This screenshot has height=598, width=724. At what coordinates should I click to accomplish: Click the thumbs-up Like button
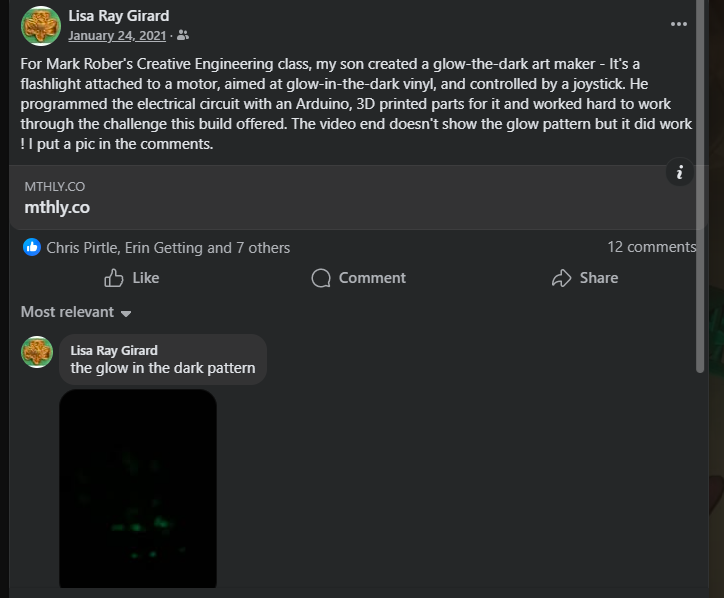(132, 278)
